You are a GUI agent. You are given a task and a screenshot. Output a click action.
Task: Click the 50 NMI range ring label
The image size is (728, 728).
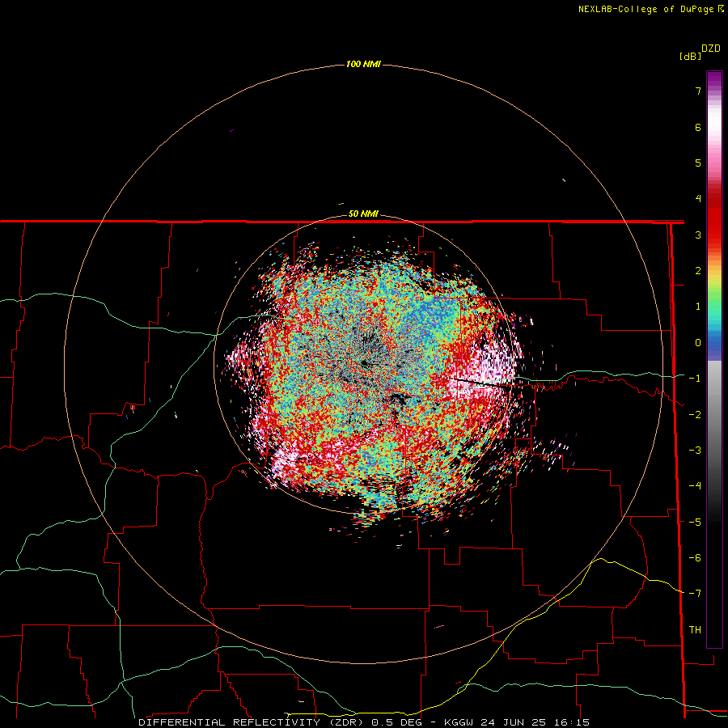click(363, 214)
